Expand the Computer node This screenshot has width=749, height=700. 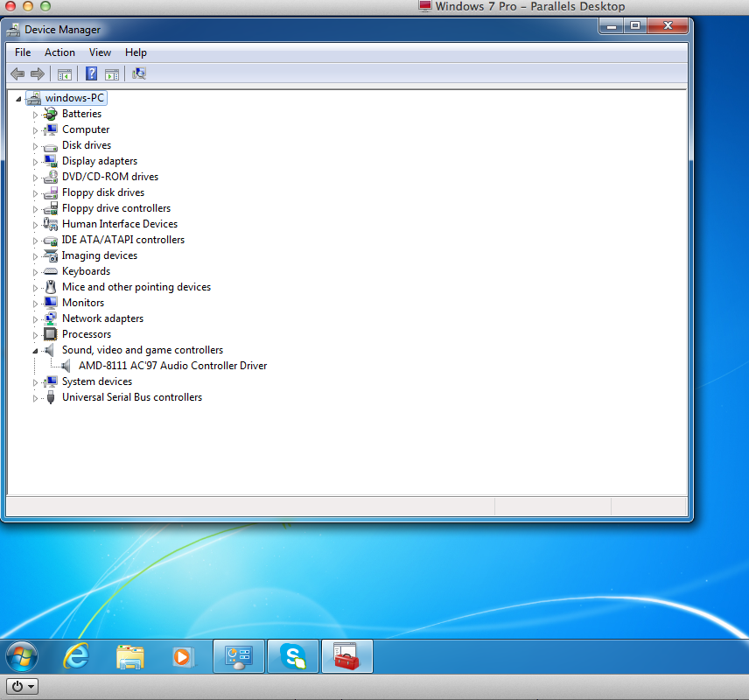[35, 130]
